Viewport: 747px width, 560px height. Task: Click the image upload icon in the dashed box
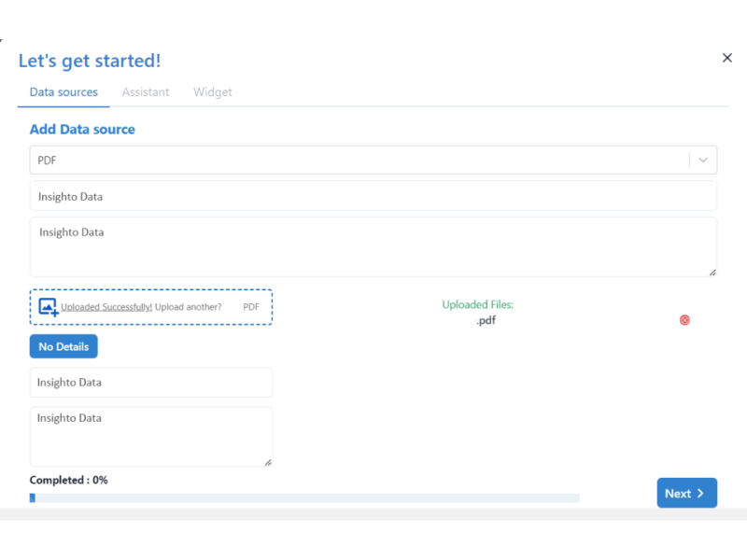(x=49, y=307)
